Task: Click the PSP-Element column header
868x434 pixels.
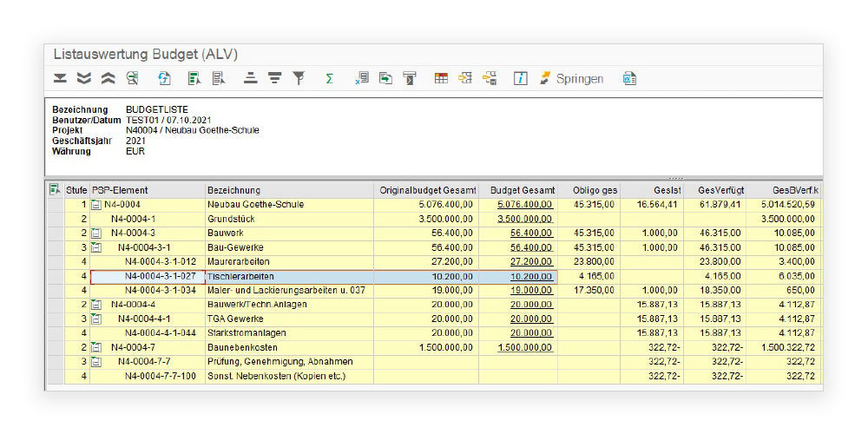Action: [120, 190]
